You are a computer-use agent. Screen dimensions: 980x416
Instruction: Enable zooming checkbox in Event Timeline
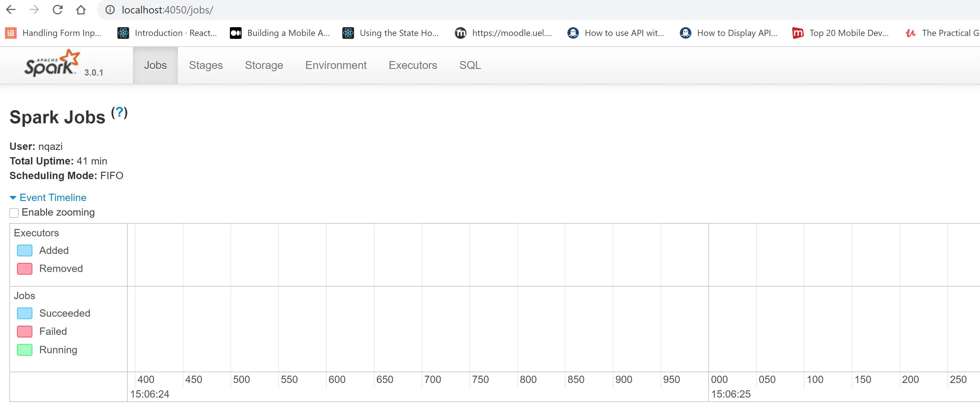point(14,213)
